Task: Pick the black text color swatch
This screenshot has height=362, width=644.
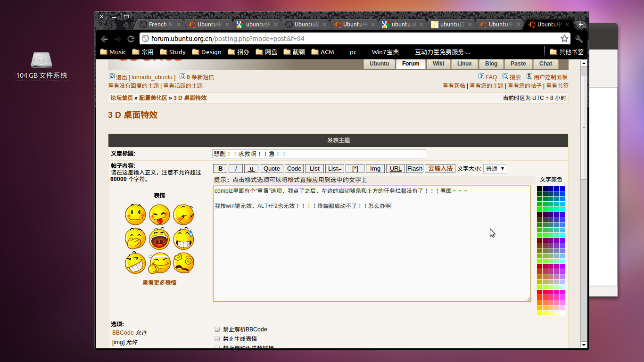Action: pyautogui.click(x=540, y=189)
